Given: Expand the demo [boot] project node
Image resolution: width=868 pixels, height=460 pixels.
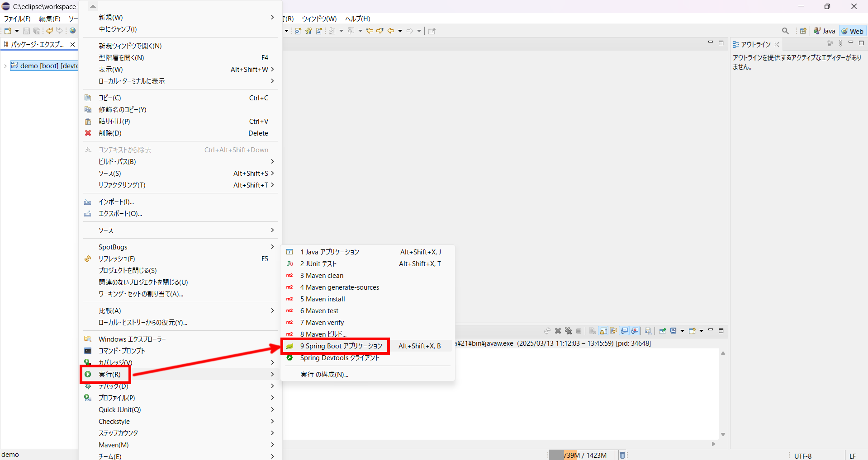Looking at the screenshot, I should pos(5,66).
